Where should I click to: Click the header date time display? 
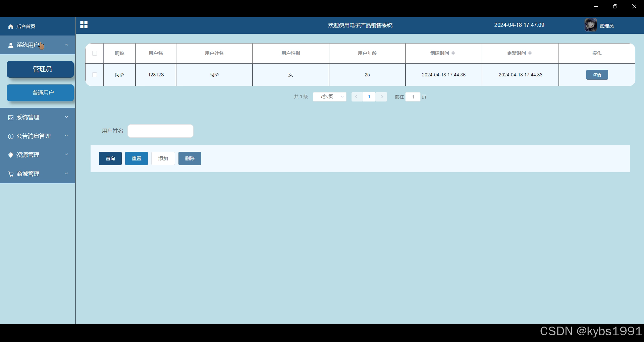click(x=519, y=25)
